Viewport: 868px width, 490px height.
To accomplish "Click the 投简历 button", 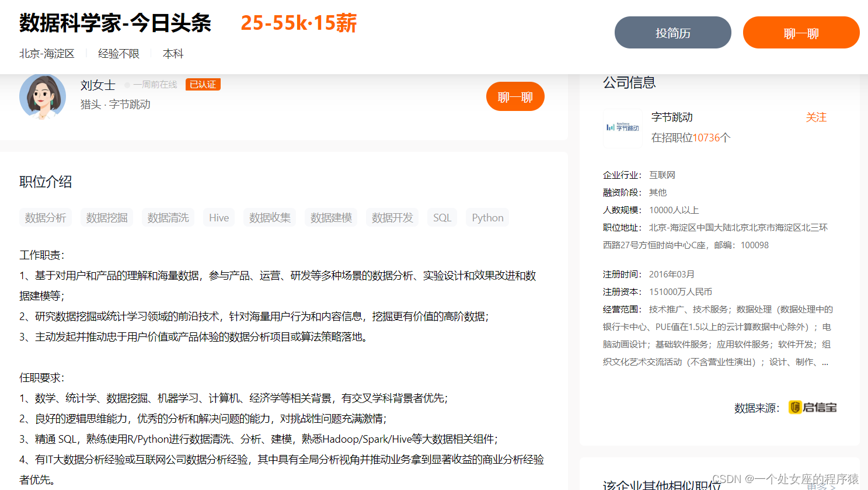I will (x=672, y=33).
